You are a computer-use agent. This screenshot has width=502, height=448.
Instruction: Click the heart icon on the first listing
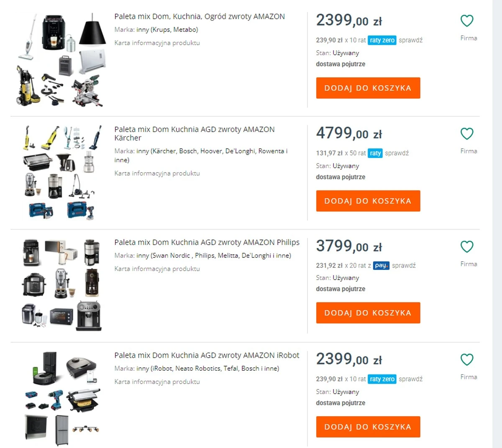tap(467, 20)
